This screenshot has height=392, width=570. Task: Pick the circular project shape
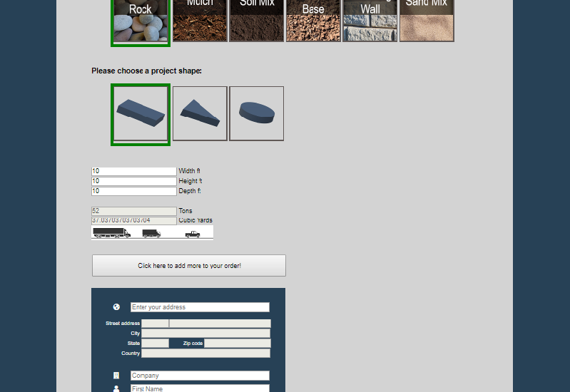(x=256, y=113)
